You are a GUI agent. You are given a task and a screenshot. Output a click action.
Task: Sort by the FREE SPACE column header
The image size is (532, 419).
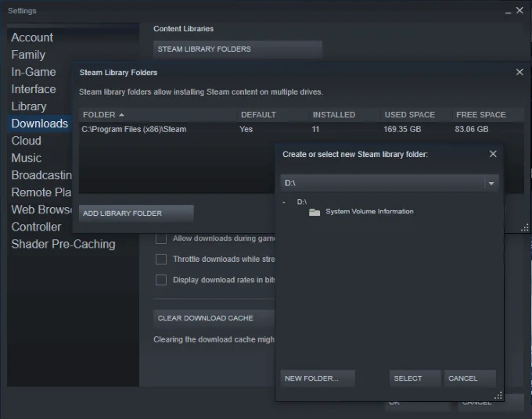(488, 115)
